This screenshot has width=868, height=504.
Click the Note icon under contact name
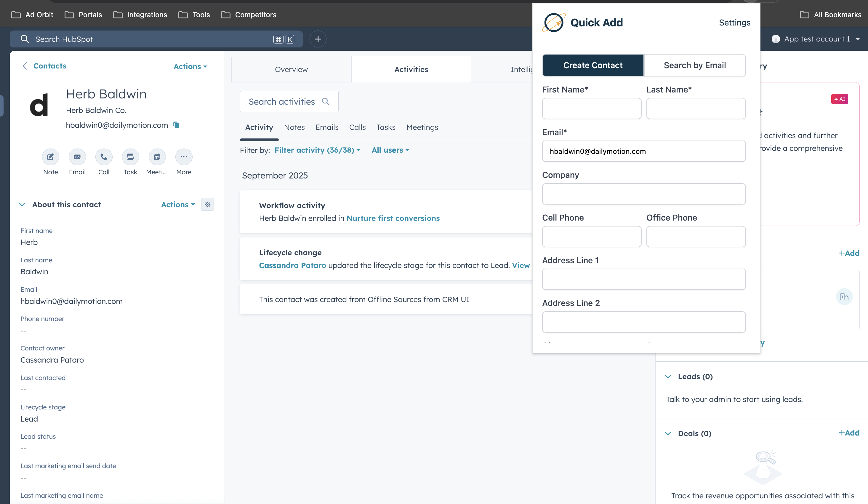[50, 157]
